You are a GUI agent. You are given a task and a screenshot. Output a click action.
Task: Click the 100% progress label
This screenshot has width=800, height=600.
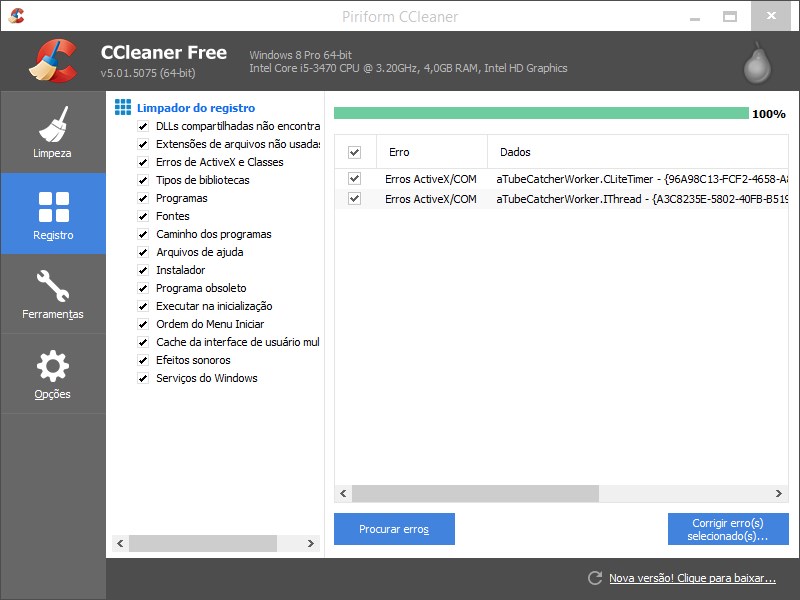tap(768, 114)
